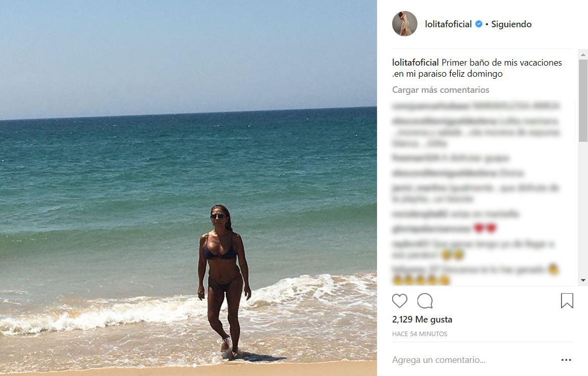Image resolution: width=588 pixels, height=376 pixels.
Task: Open the three-dot more options menu
Action: (x=566, y=360)
